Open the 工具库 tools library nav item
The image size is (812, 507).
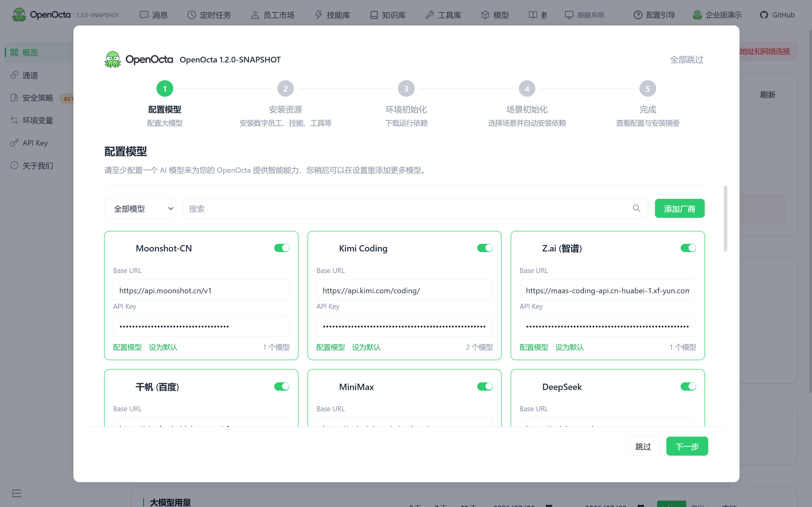443,15
